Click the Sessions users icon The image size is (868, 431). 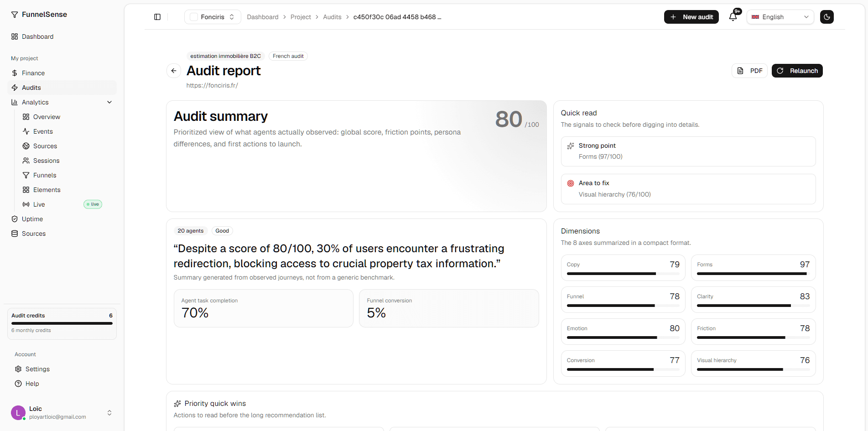pos(26,161)
